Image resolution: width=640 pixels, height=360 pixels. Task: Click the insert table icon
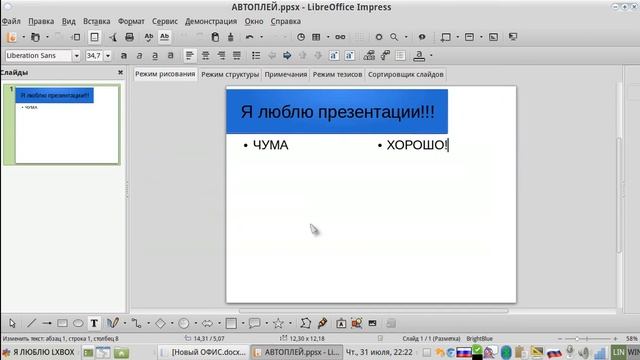(x=316, y=37)
